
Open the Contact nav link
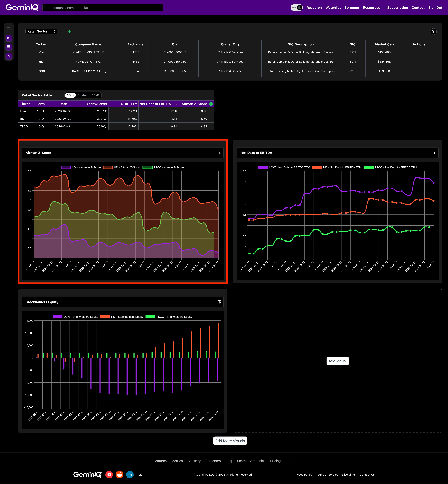pyautogui.click(x=418, y=8)
